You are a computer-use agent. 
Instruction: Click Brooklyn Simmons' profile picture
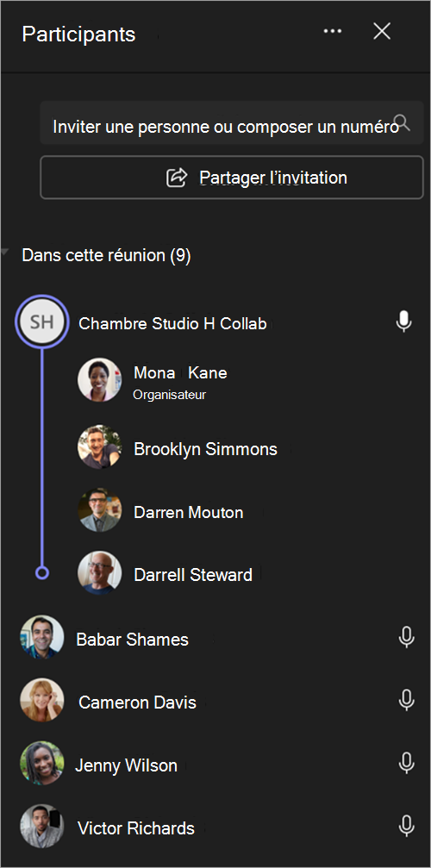tap(100, 446)
